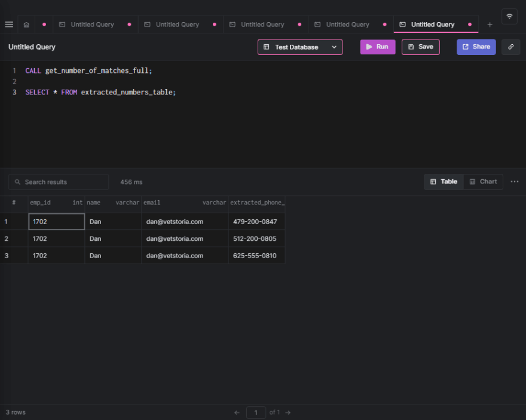Share the query

pos(476,47)
